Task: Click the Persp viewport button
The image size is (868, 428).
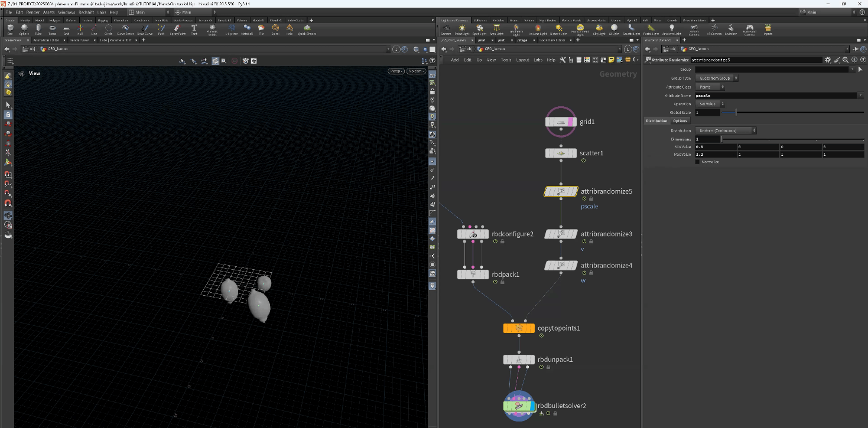Action: pos(396,71)
